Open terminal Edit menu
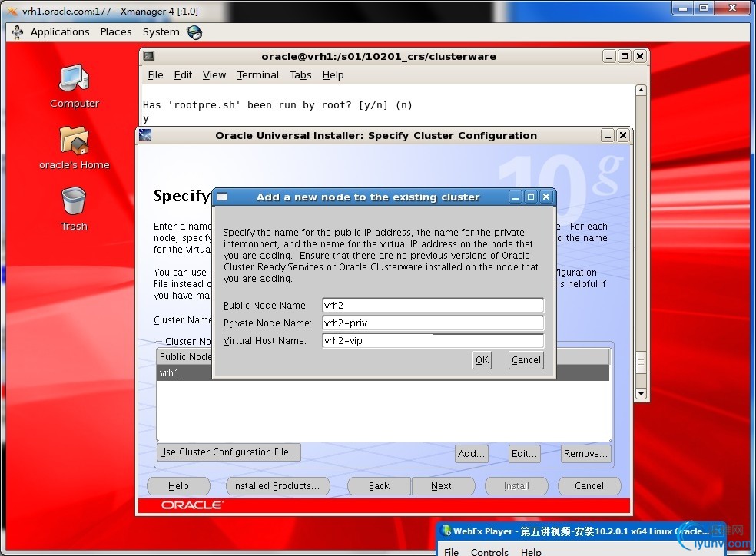This screenshot has height=556, width=756. click(183, 75)
